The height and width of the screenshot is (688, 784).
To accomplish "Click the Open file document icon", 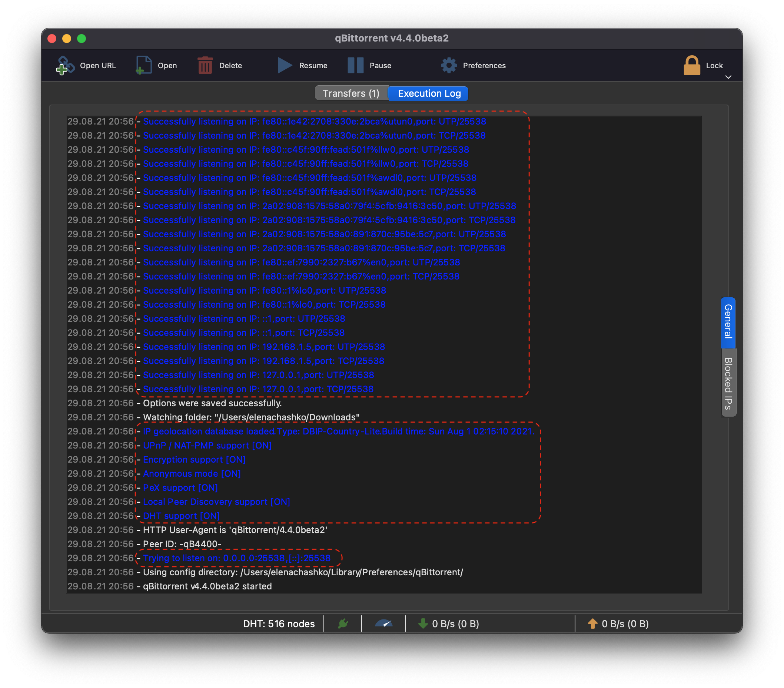I will click(x=143, y=65).
